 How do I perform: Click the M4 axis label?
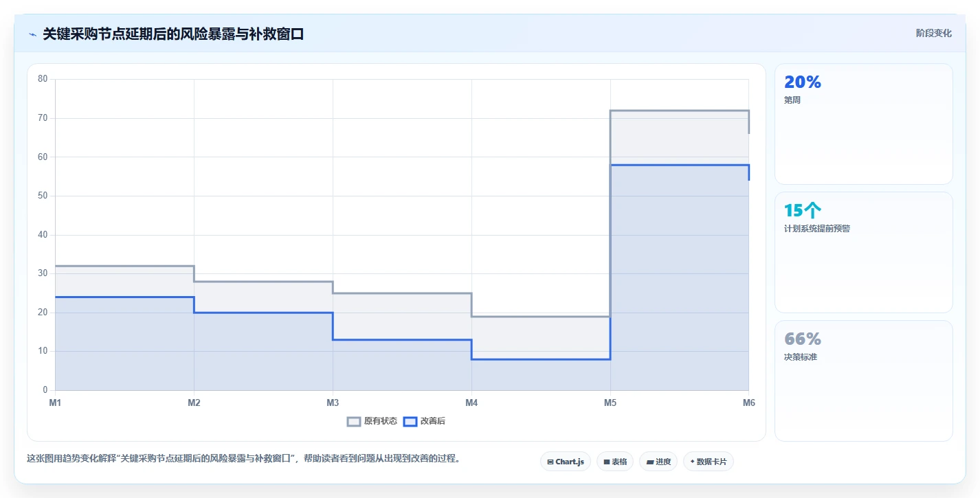point(471,403)
